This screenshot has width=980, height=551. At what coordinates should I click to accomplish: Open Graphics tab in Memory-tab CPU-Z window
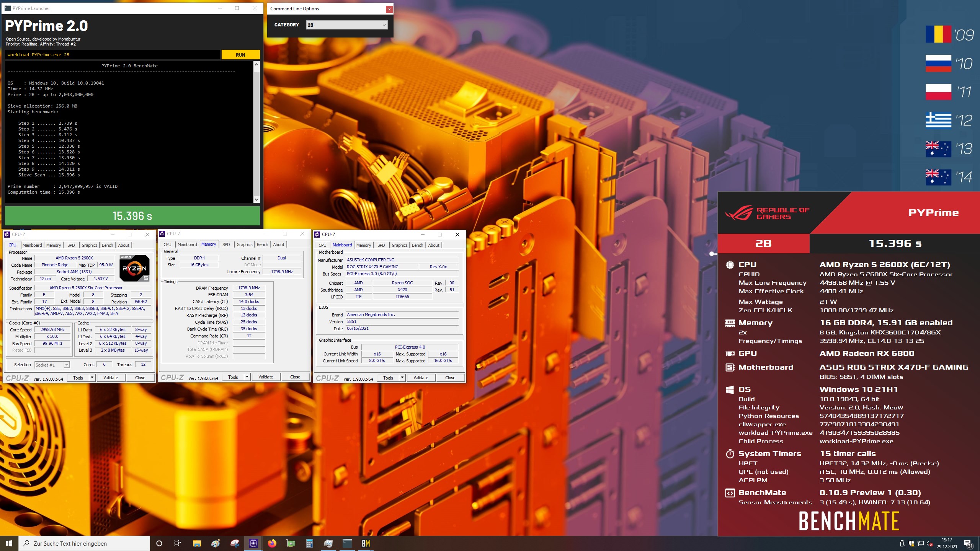tap(244, 245)
